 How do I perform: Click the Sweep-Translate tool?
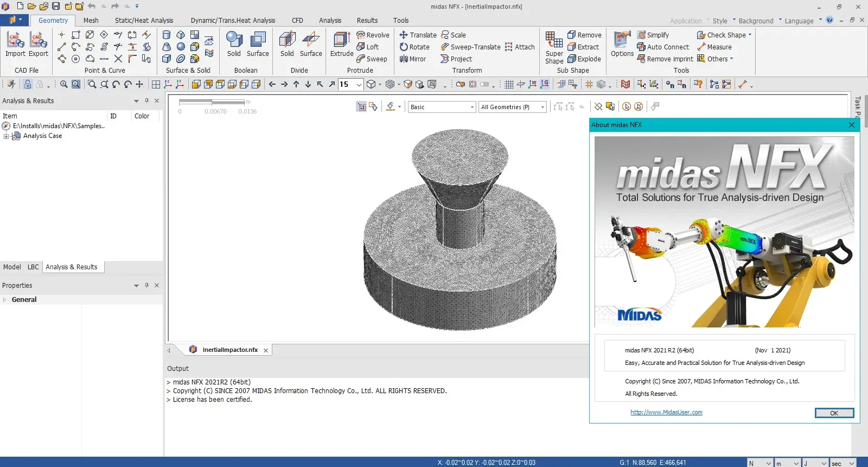coord(471,47)
